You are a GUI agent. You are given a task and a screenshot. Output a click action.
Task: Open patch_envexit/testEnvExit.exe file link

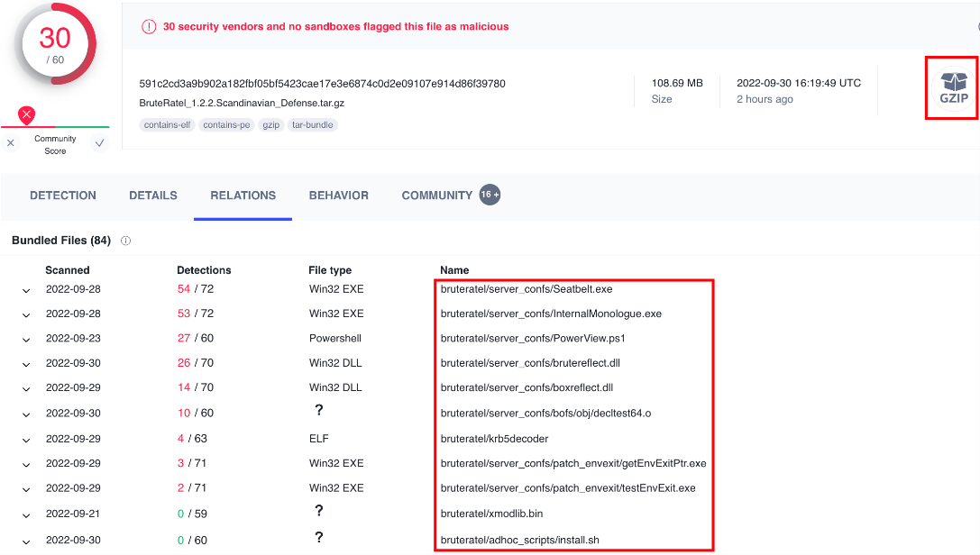[567, 488]
